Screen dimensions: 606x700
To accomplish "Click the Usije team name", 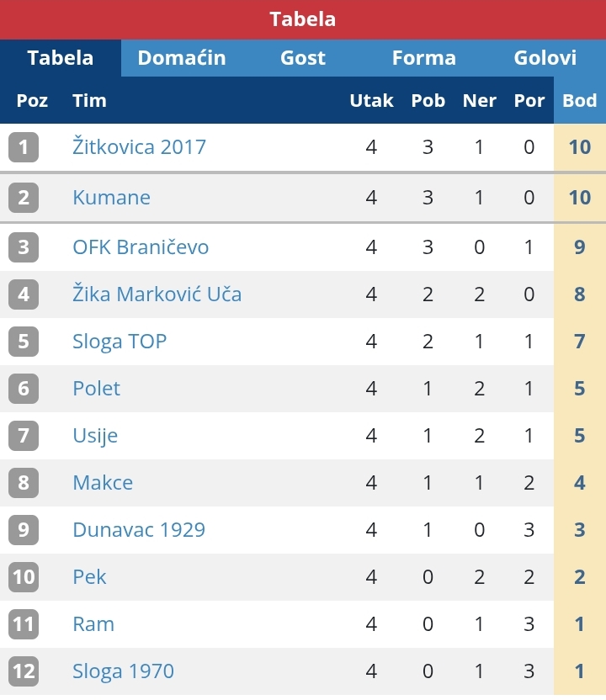I will coord(95,436).
